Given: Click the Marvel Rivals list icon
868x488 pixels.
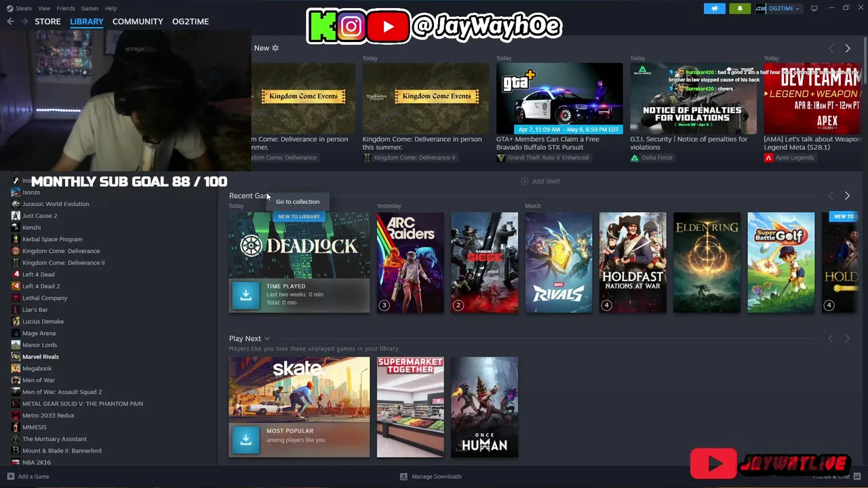Looking at the screenshot, I should pos(16,357).
